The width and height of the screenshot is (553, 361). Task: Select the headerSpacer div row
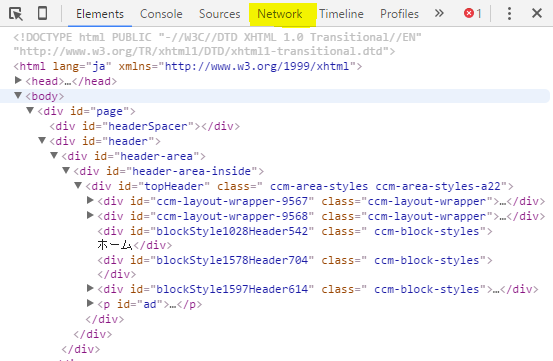point(145,126)
